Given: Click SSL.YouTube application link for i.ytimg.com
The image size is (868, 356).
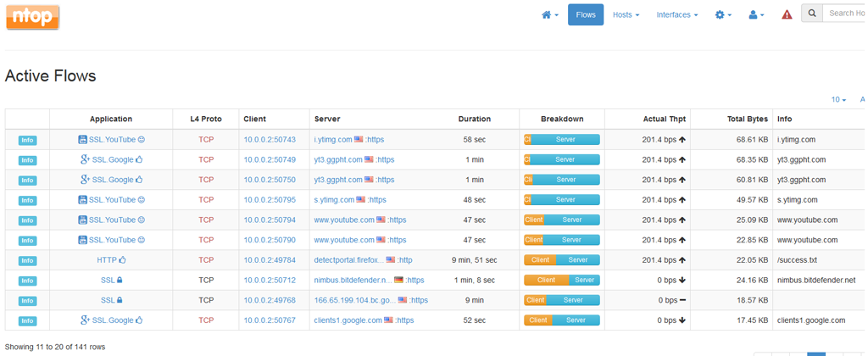Looking at the screenshot, I should (x=113, y=140).
